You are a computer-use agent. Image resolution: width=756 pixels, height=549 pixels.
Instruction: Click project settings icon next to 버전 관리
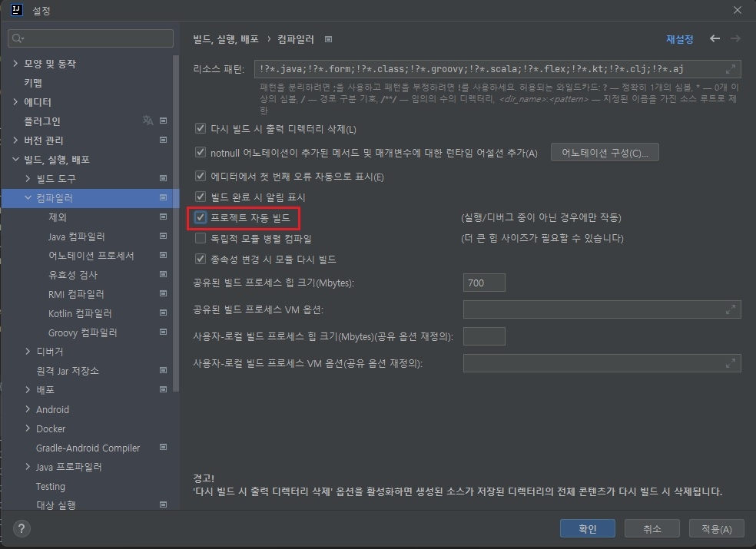(x=163, y=141)
